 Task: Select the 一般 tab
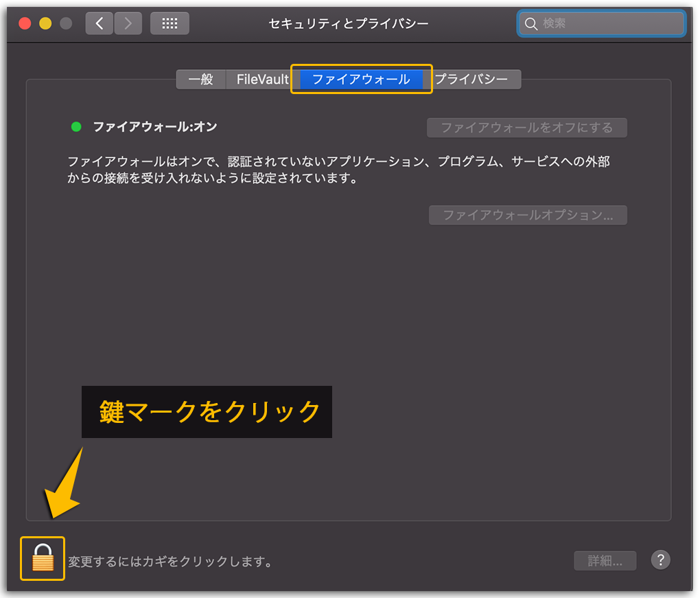click(x=200, y=79)
